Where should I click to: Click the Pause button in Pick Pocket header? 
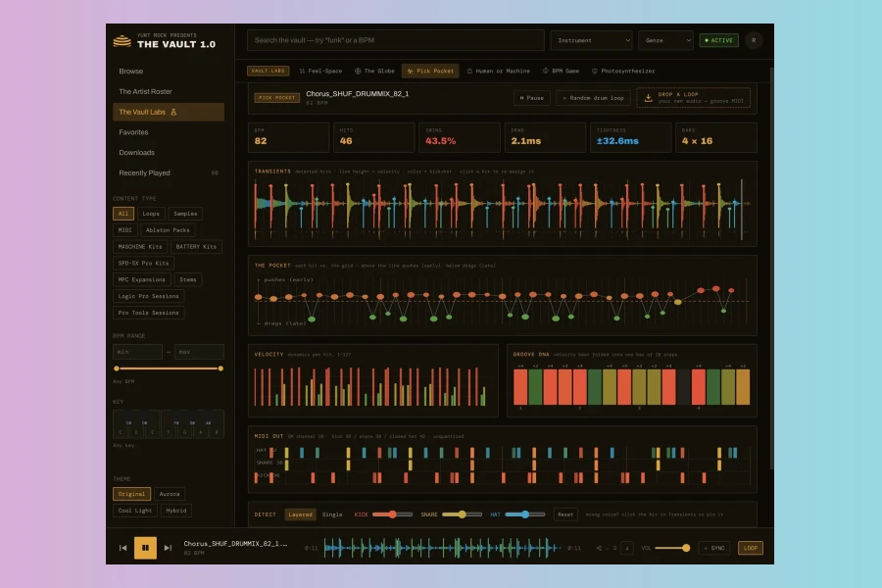click(531, 98)
